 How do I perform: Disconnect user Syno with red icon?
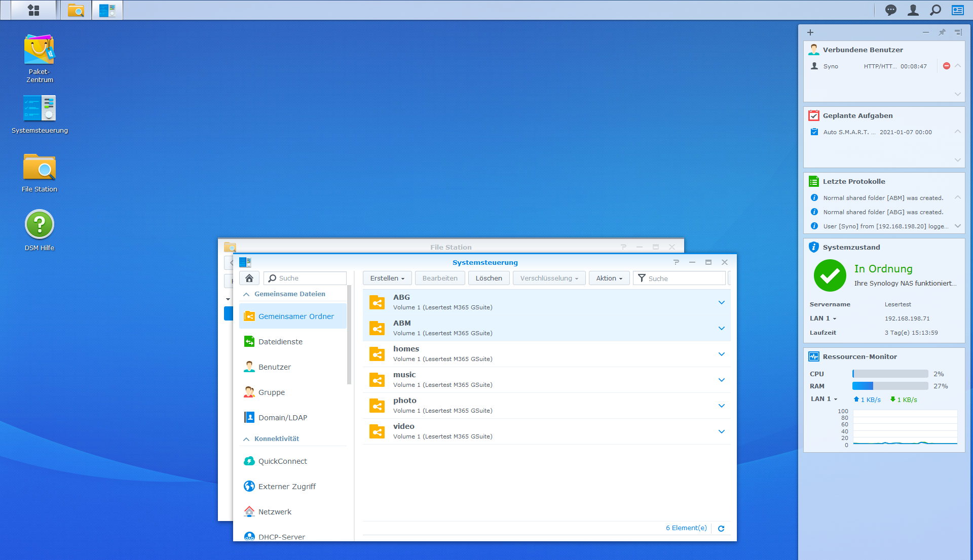946,66
